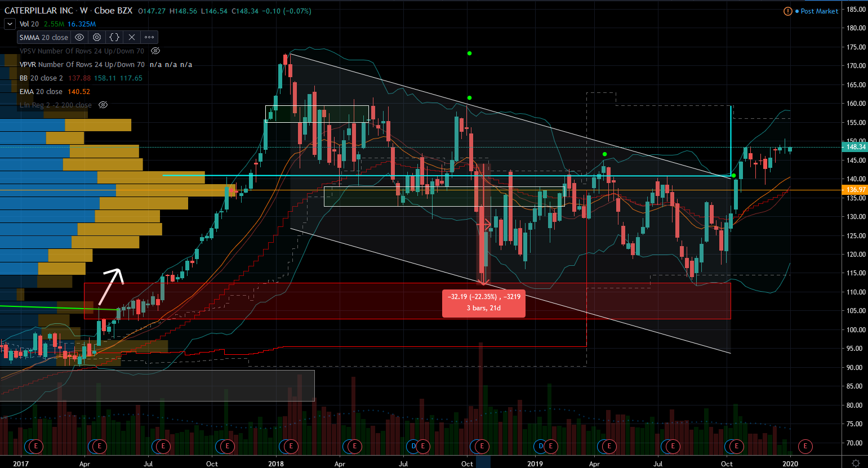Click the VPVR n/a values
Screen dimensions: 868x468
pos(171,64)
